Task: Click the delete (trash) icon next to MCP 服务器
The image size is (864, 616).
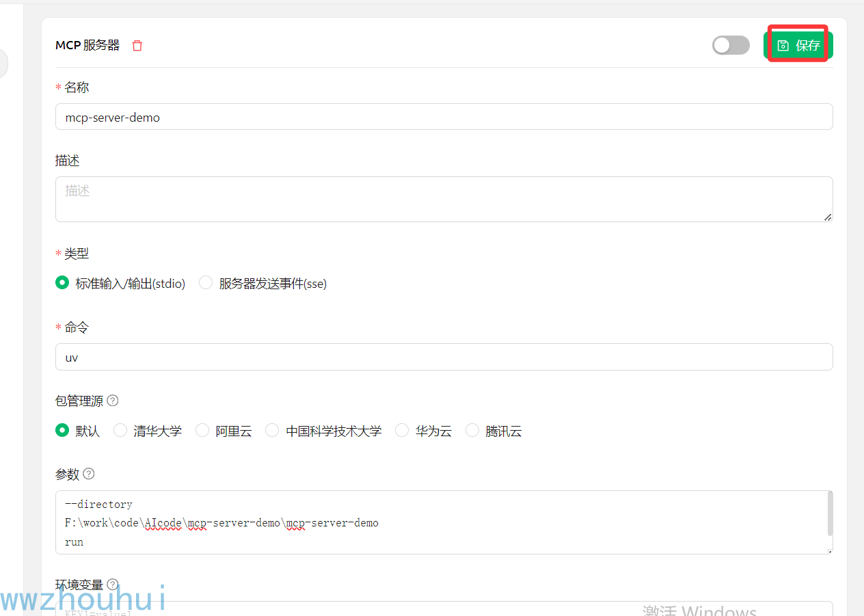Action: point(137,45)
